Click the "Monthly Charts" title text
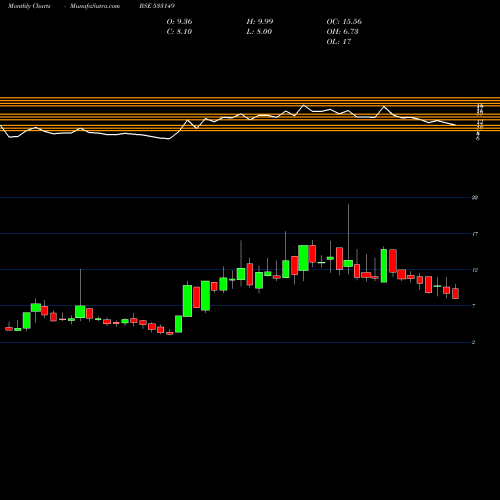This screenshot has height=500, width=500. [x=29, y=6]
